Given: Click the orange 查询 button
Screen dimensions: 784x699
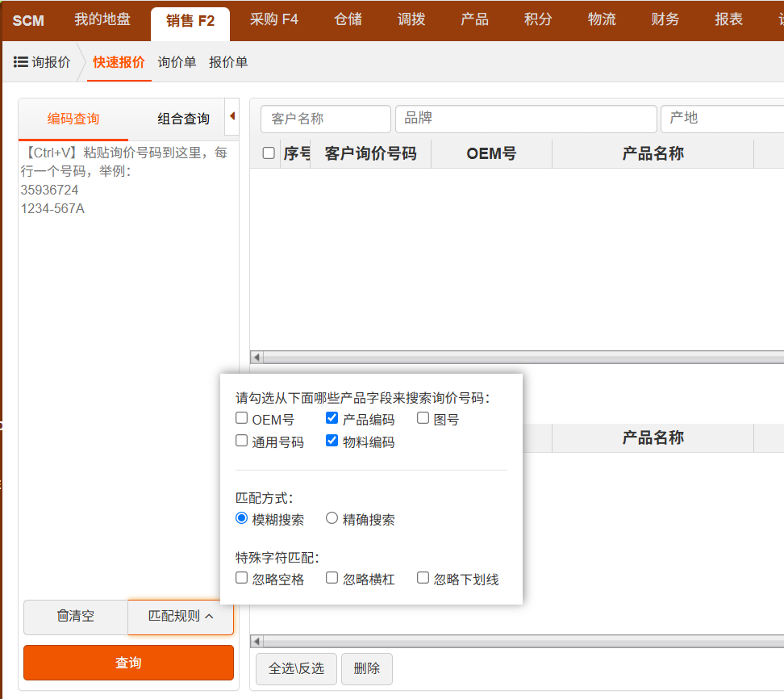Looking at the screenshot, I should (x=128, y=663).
